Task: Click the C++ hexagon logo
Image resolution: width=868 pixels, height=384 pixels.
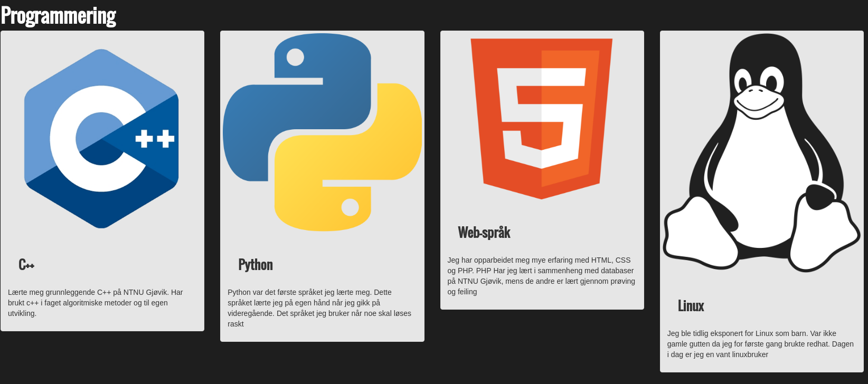Action: click(x=102, y=139)
